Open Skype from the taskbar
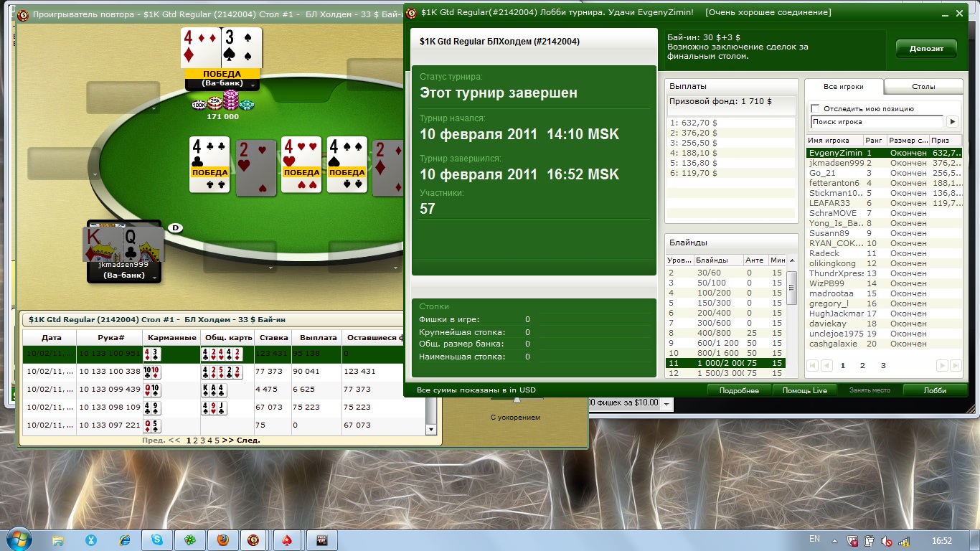The width and height of the screenshot is (980, 551). click(157, 540)
